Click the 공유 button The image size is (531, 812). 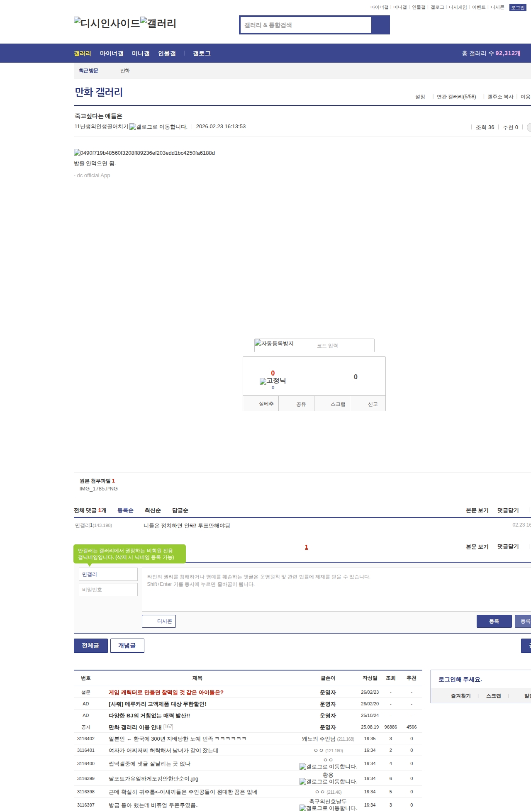[297, 403]
